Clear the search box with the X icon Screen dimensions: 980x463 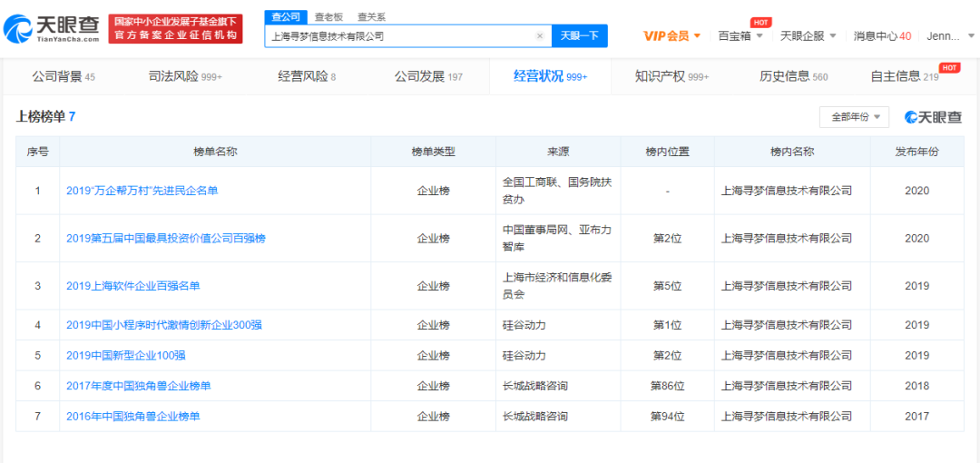point(540,36)
